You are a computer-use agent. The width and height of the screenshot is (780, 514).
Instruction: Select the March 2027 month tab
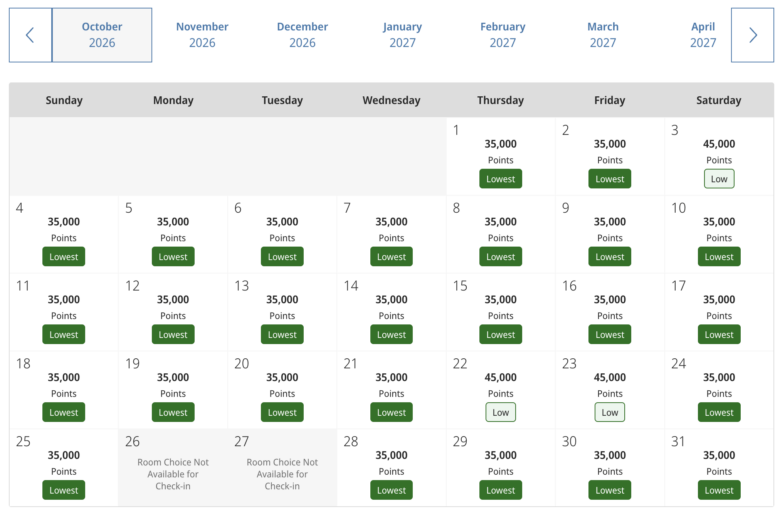click(603, 35)
